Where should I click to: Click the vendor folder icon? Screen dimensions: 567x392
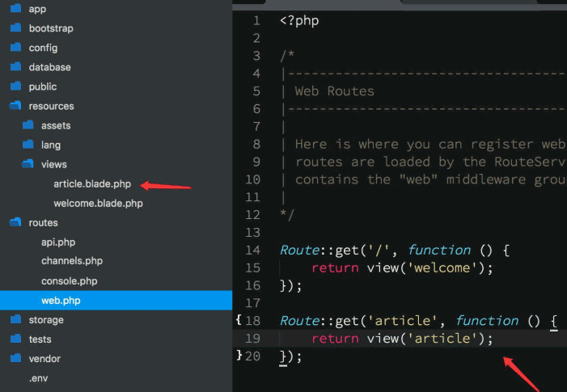[x=15, y=359]
